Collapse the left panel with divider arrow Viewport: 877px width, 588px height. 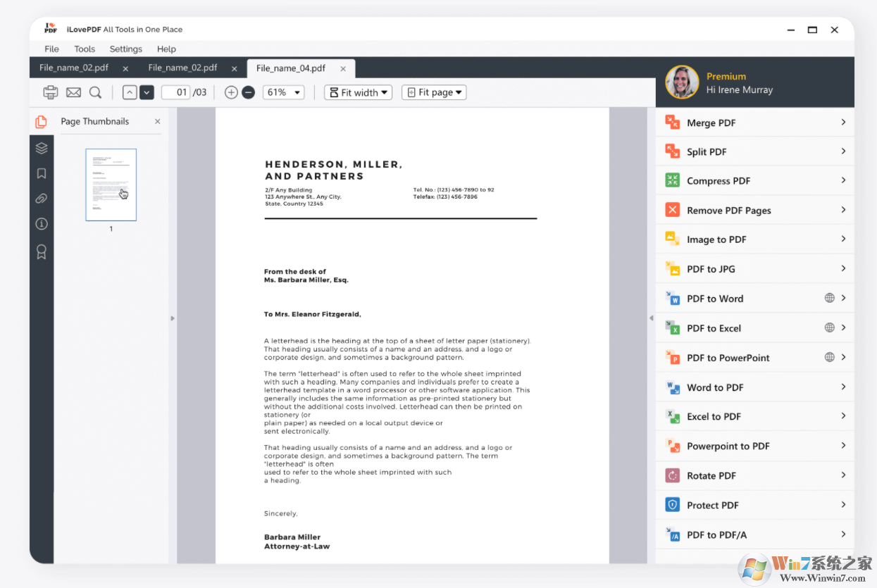[x=173, y=318]
